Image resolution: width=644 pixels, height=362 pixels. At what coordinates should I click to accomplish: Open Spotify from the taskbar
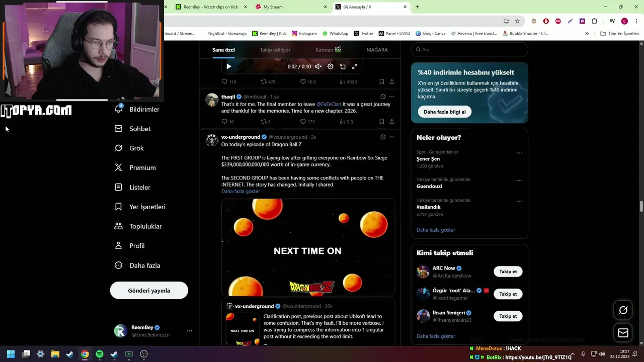coord(100,354)
